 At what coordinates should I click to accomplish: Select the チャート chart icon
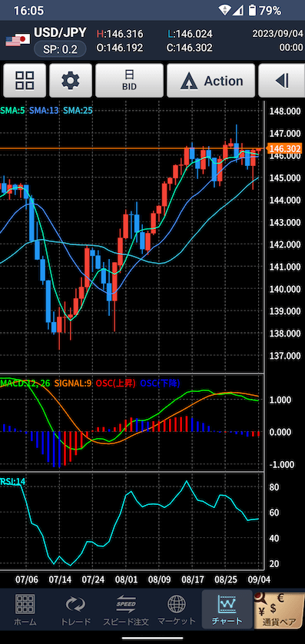click(227, 609)
